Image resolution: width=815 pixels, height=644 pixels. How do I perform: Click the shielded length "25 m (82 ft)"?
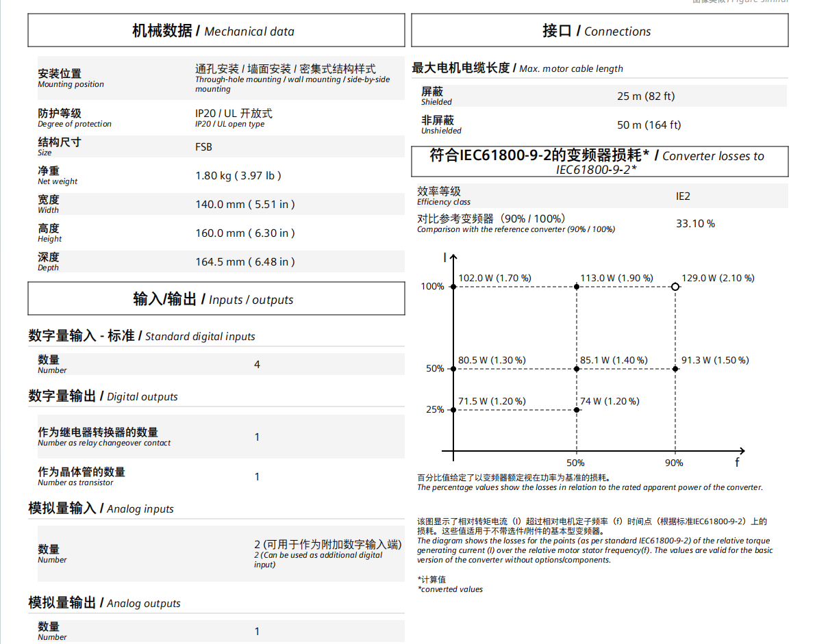tap(646, 96)
